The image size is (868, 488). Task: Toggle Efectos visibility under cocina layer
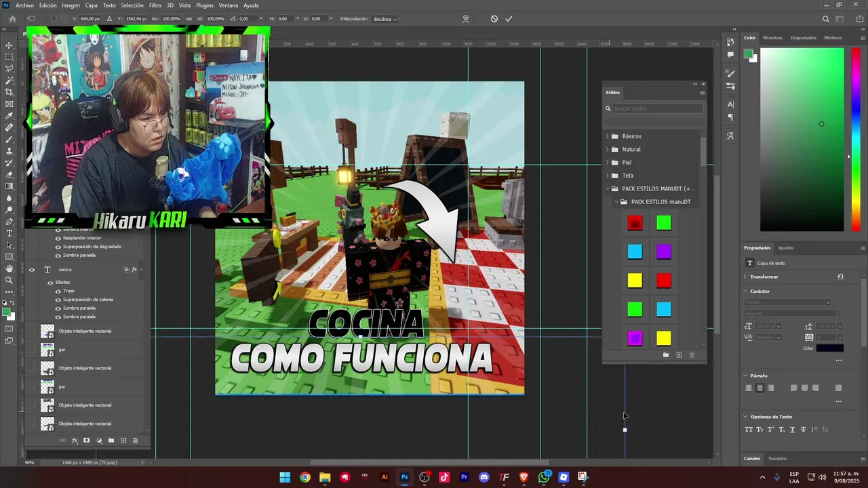[50, 282]
